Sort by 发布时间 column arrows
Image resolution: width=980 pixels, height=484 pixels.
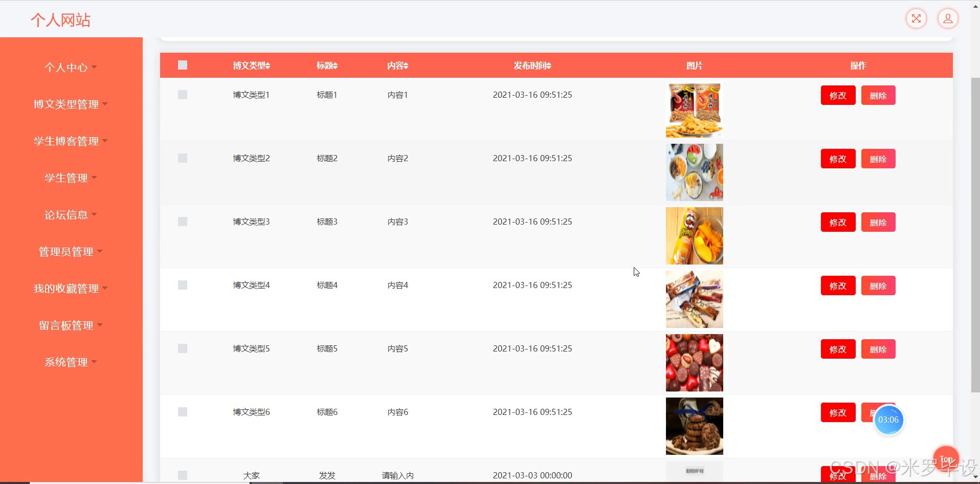tap(548, 65)
